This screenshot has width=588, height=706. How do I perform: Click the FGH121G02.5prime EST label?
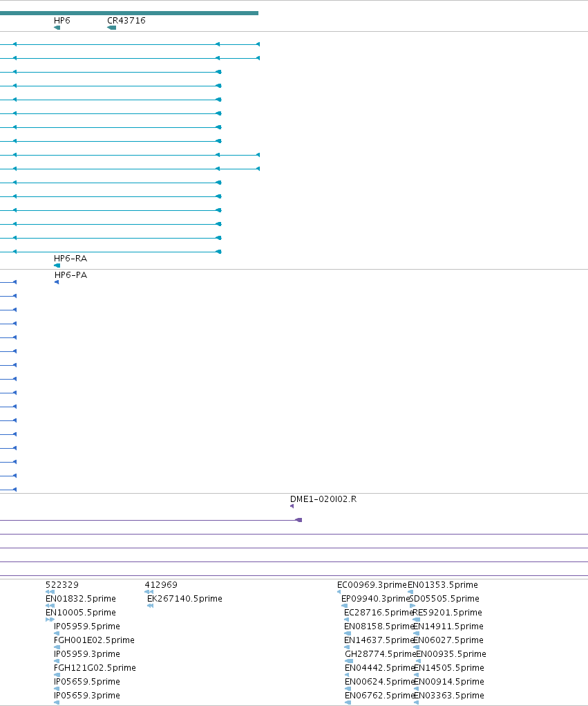tap(95, 668)
